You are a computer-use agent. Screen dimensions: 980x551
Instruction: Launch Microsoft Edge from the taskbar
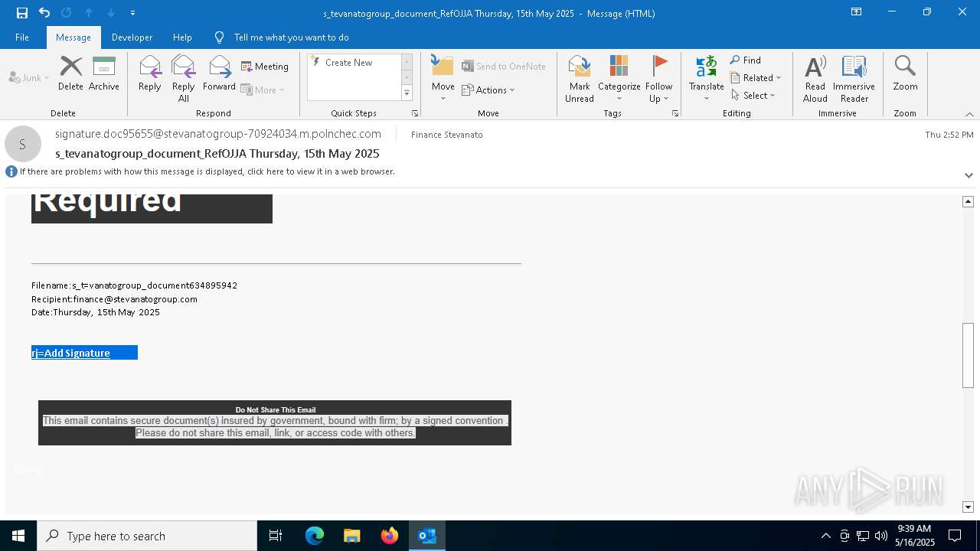(x=315, y=536)
